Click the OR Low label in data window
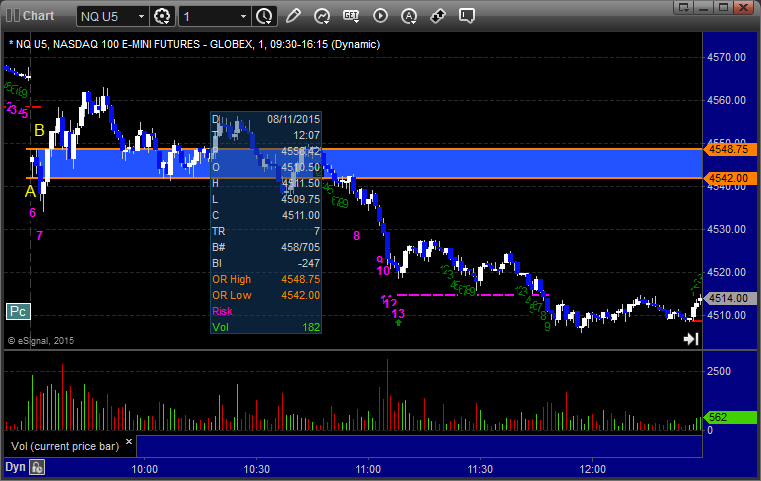The height and width of the screenshot is (481, 761). (x=232, y=296)
